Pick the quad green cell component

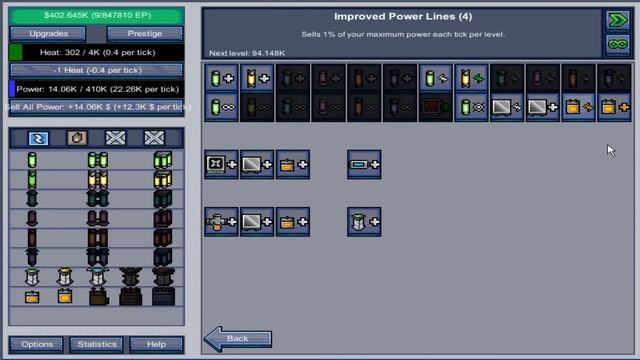[x=163, y=160]
